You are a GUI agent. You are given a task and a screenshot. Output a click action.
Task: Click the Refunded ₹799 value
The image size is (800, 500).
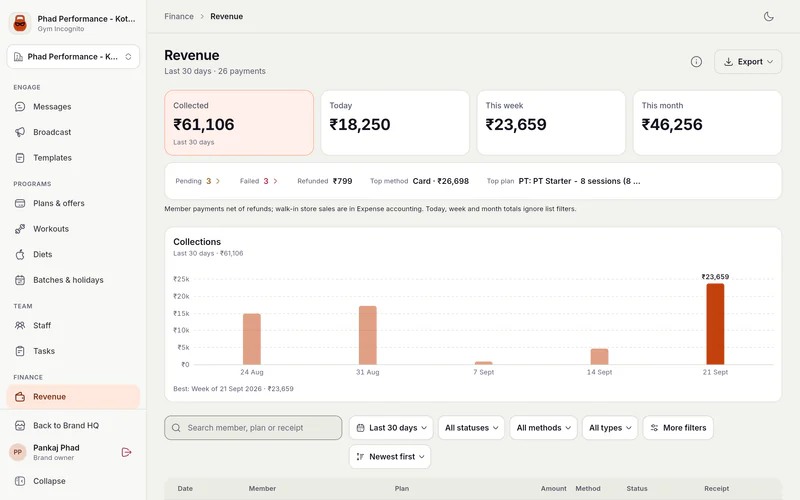(342, 181)
